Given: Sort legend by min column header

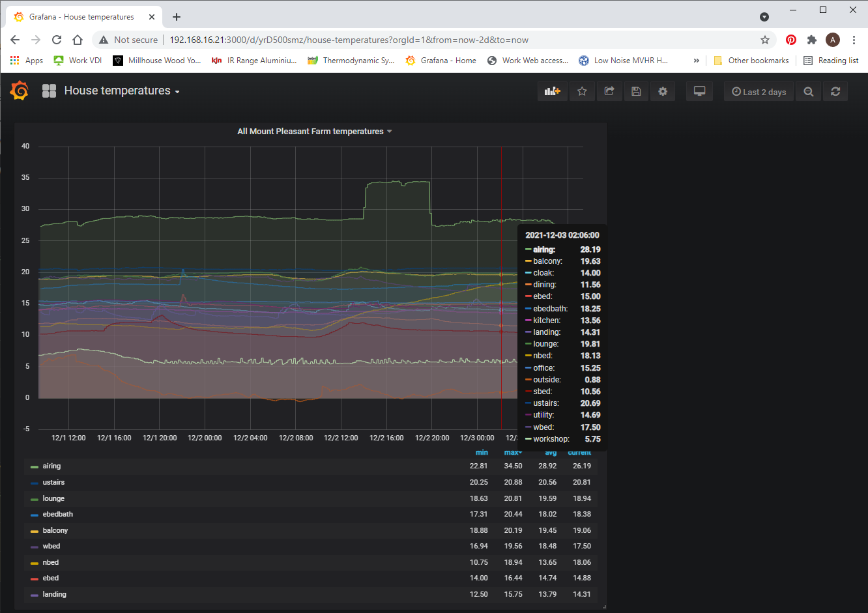Looking at the screenshot, I should coord(482,453).
